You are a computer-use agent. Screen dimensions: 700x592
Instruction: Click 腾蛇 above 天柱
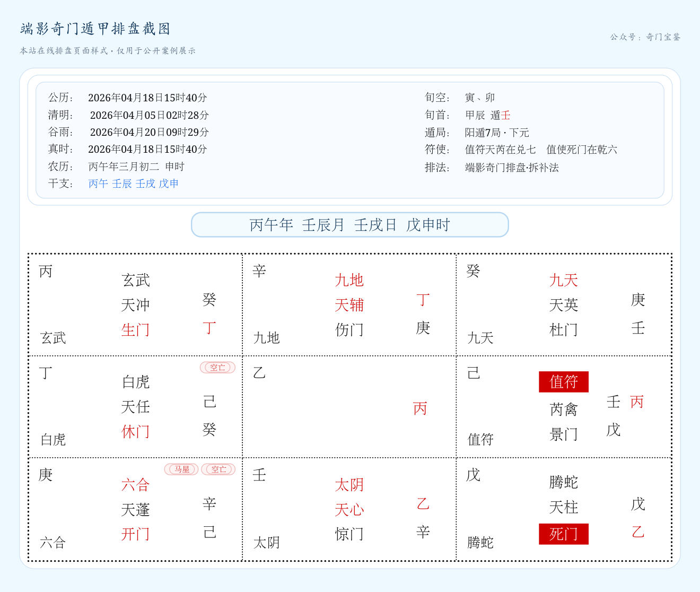tap(564, 482)
